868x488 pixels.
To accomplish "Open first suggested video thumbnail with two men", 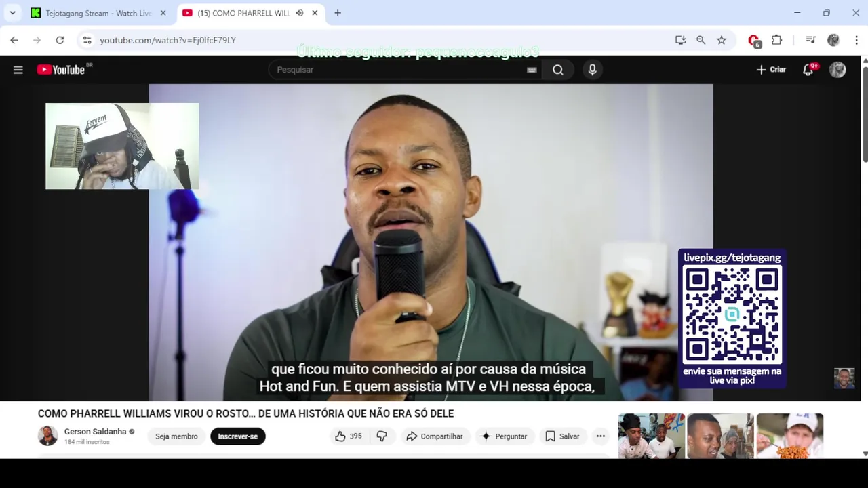I will click(x=651, y=436).
